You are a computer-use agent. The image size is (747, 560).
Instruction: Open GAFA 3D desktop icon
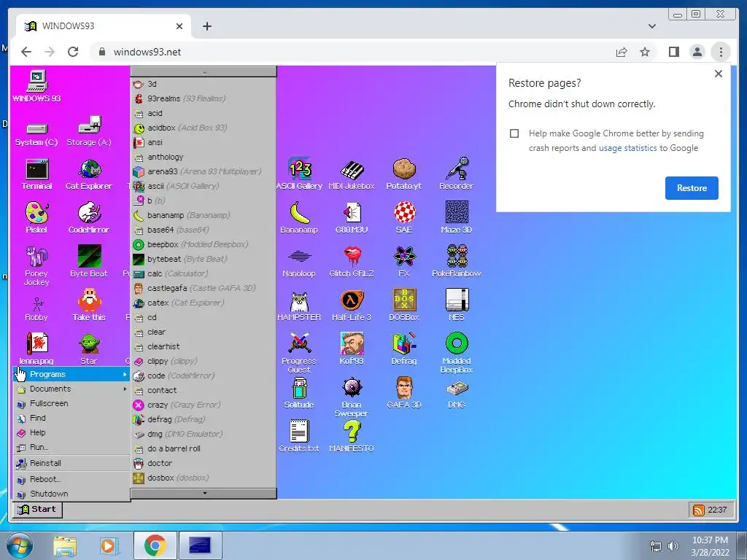coord(404,393)
